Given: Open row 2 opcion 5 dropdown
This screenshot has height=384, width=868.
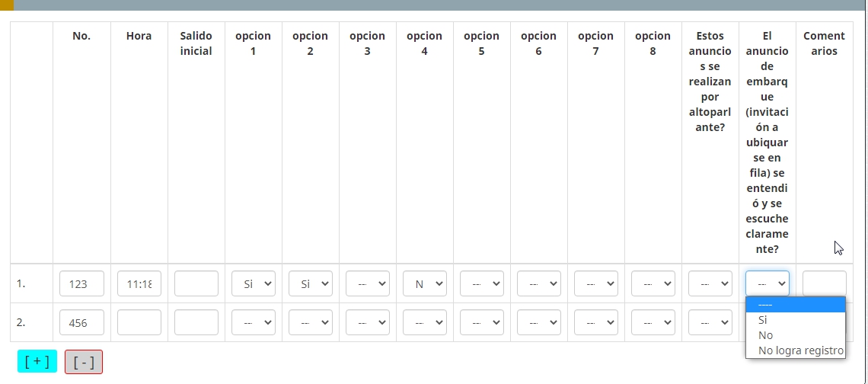Looking at the screenshot, I should point(482,322).
